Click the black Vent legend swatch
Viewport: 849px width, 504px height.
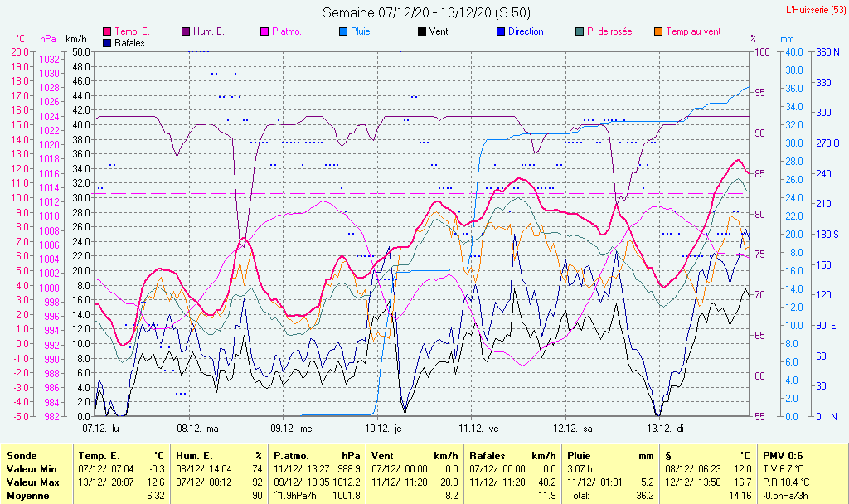pos(422,32)
